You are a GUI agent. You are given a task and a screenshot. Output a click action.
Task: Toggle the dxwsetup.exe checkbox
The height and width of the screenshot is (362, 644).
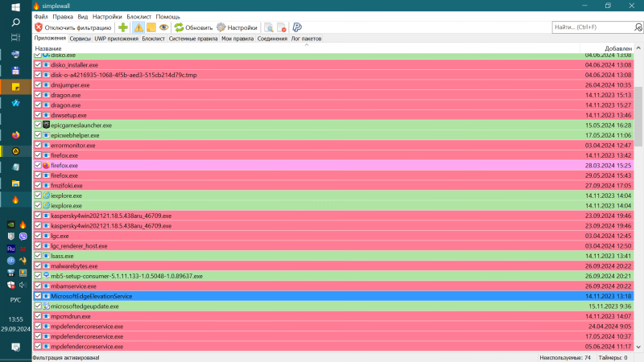(38, 115)
